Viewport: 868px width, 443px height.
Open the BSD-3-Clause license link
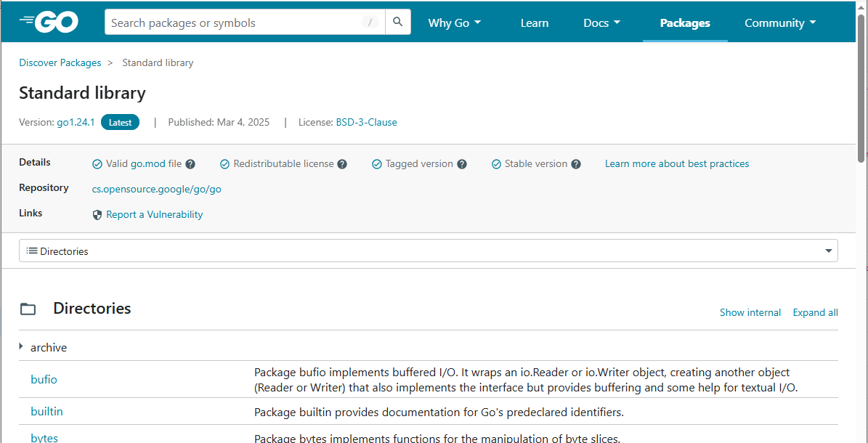366,122
